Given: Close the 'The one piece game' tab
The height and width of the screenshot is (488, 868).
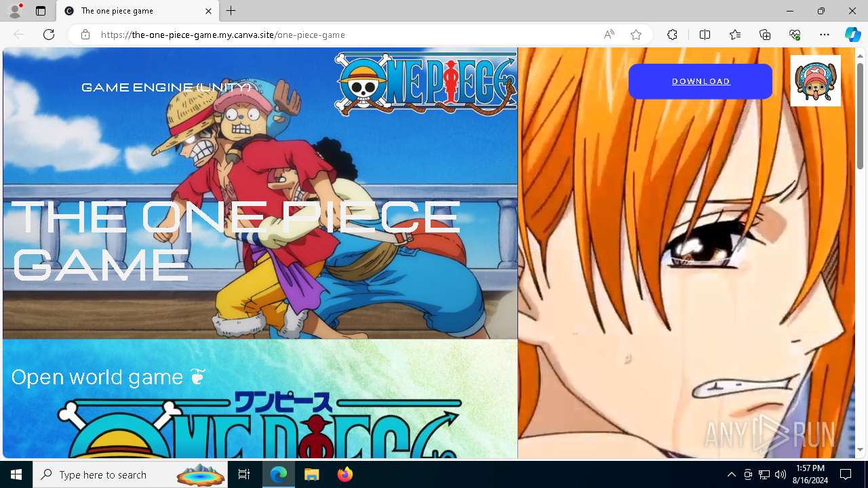Looking at the screenshot, I should (x=209, y=11).
